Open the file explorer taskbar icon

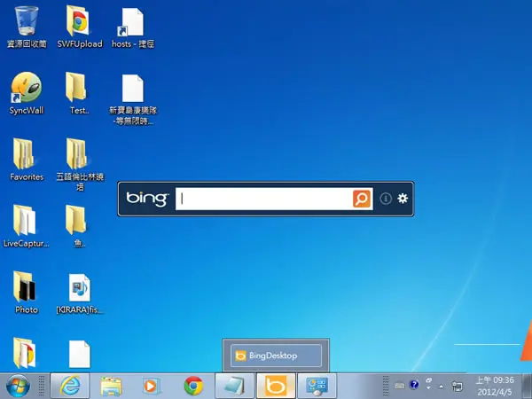pyautogui.click(x=111, y=386)
